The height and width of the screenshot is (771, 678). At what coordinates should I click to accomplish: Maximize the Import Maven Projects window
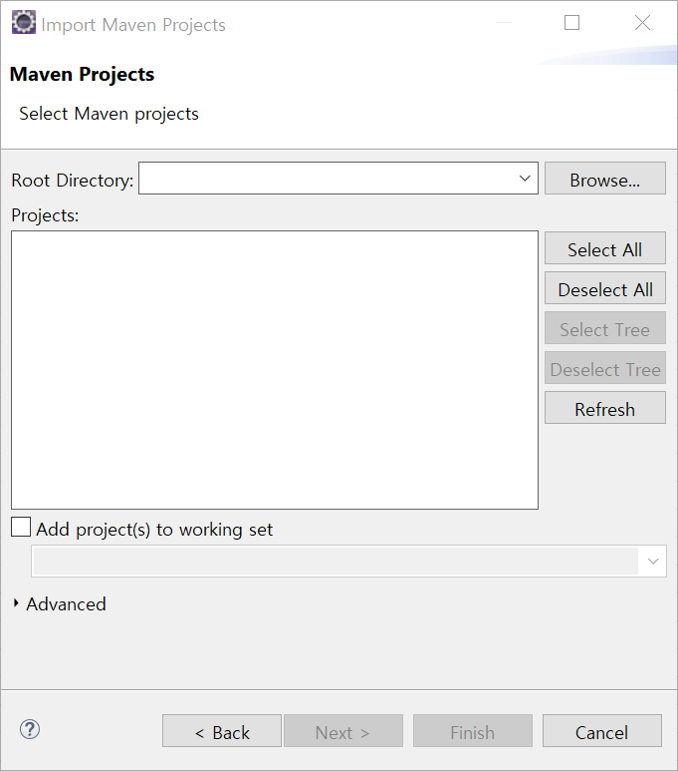click(572, 23)
